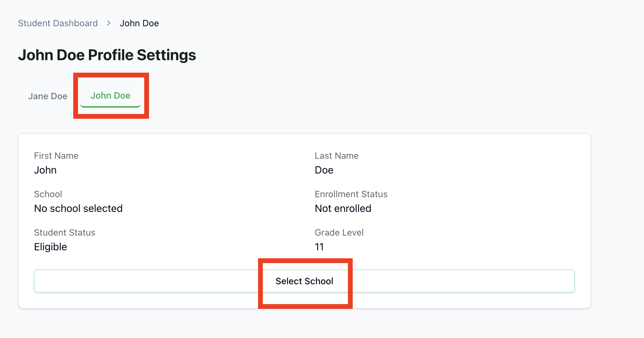Screen dimensions: 644x338
Task: Click the Student Status label
Action: (x=65, y=233)
